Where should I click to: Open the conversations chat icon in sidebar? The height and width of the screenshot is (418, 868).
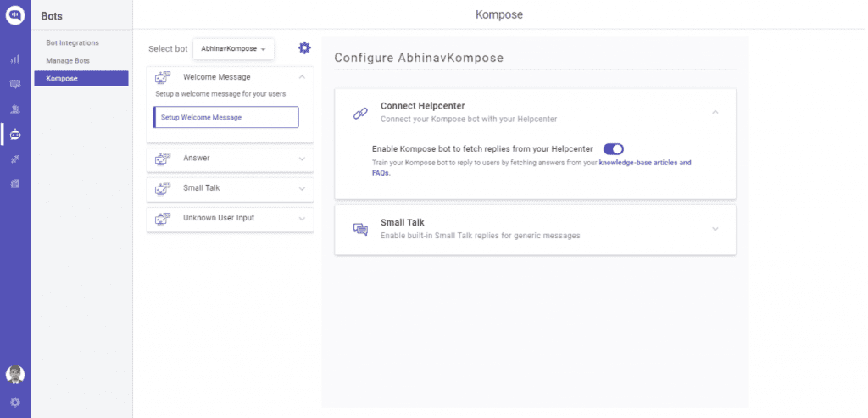pos(15,84)
